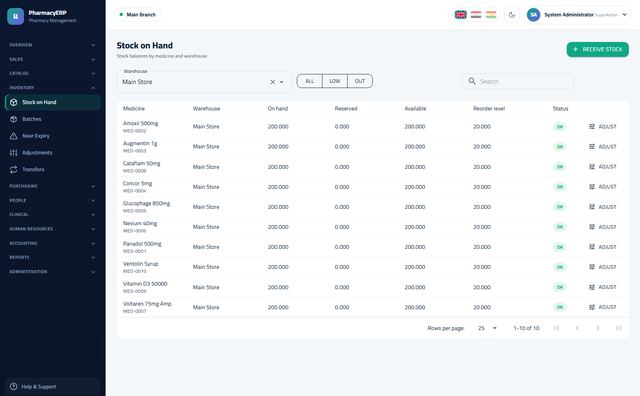The image size is (640, 396).
Task: Expand the Reports sidebar section
Action: pyautogui.click(x=52, y=257)
